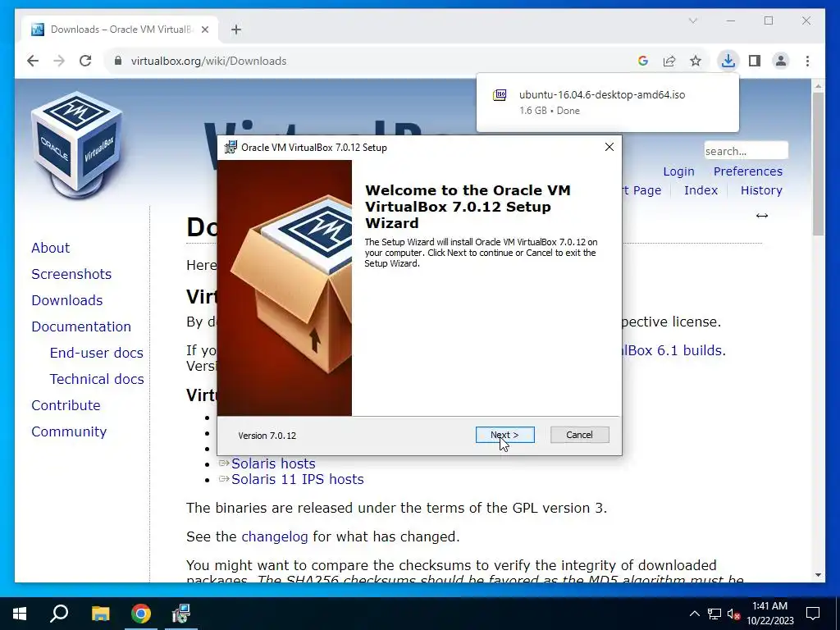
Task: Open the Windows Start menu
Action: 20,614
